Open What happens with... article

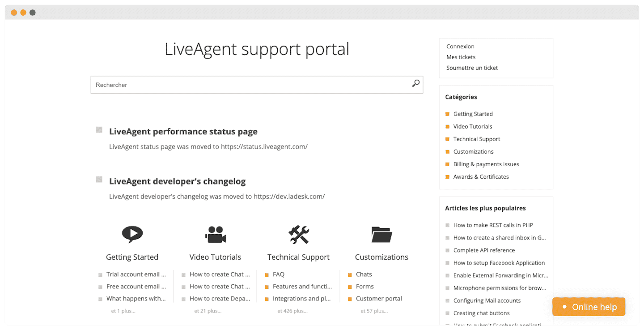coord(136,299)
